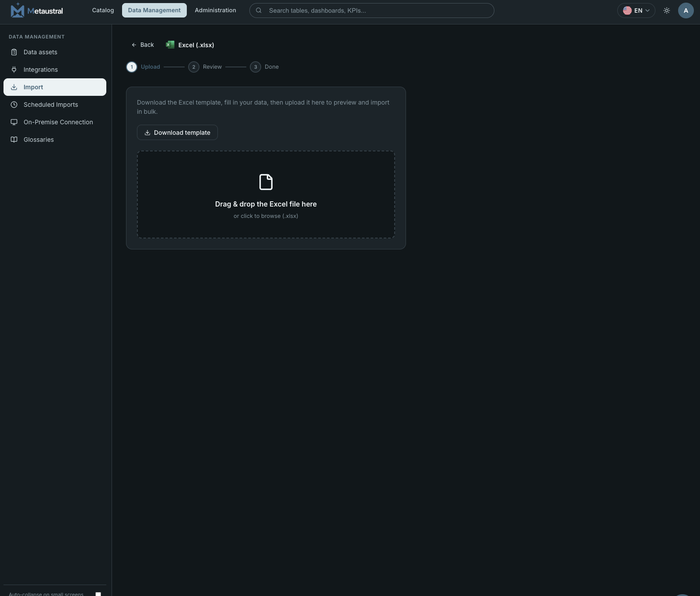Open Data assets in sidebar
This screenshot has width=700, height=596.
[x=55, y=52]
